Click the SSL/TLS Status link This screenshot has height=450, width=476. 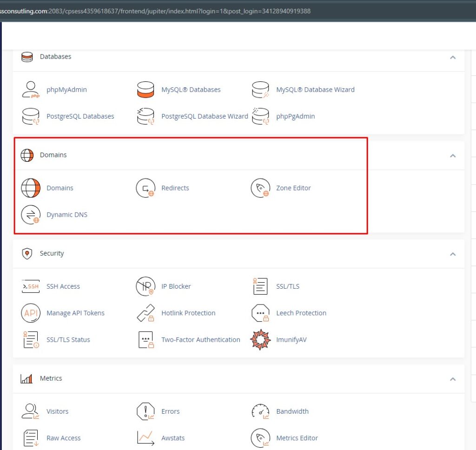coord(68,340)
